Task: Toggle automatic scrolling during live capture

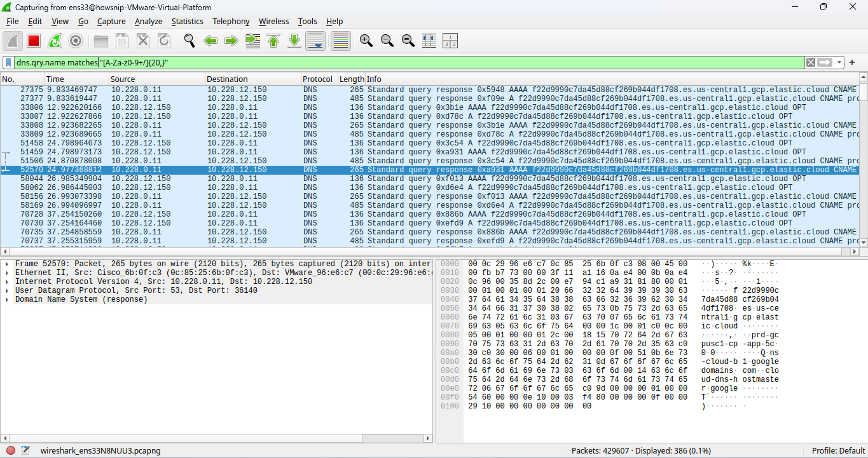Action: [x=315, y=41]
